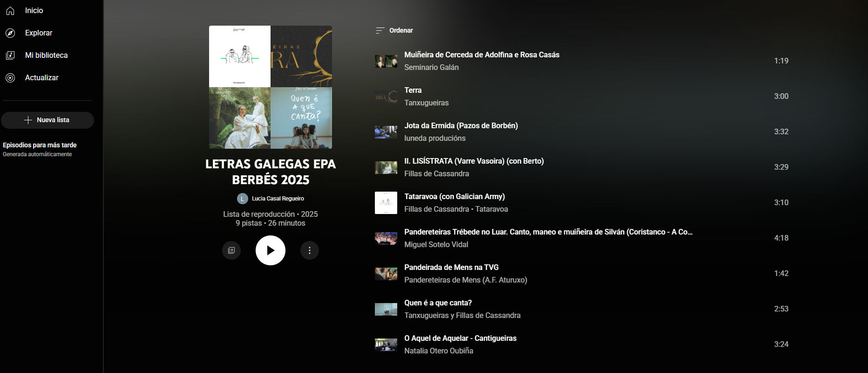Screen dimensions: 868x373
Task: Click thumbnail of Tataravoa track
Action: click(x=386, y=203)
